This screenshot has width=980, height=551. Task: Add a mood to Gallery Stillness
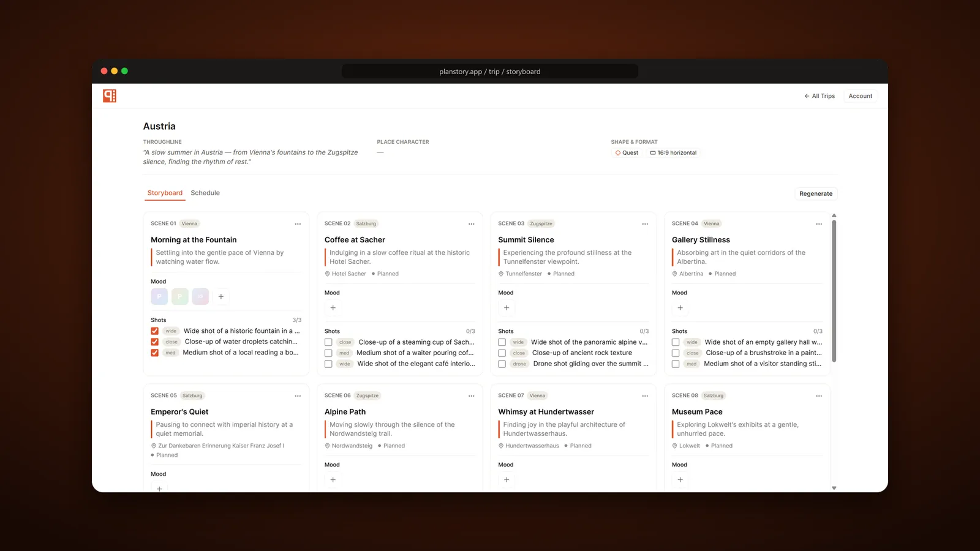(x=680, y=308)
